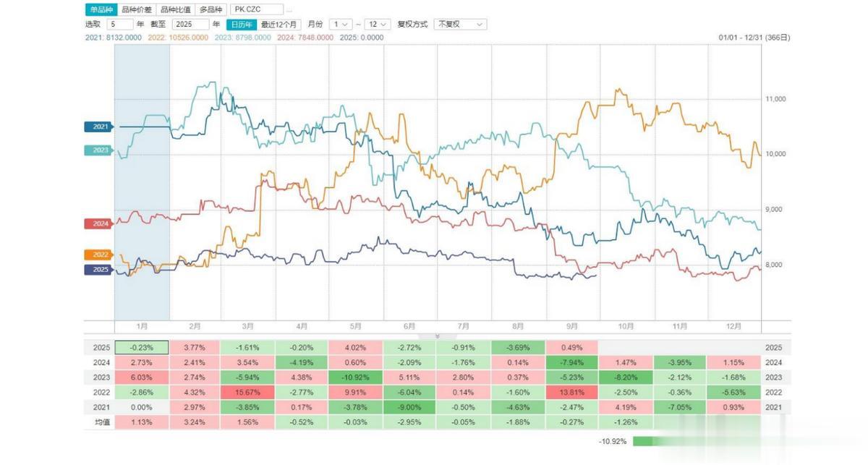Switch to the 多品种 tab
The image size is (868, 465).
210,10
